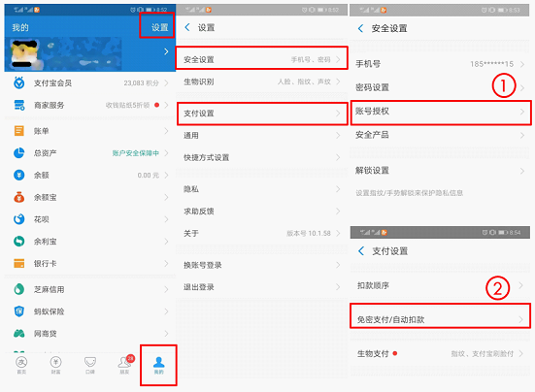Switch to the 朋友 tab with badge

pos(125,365)
